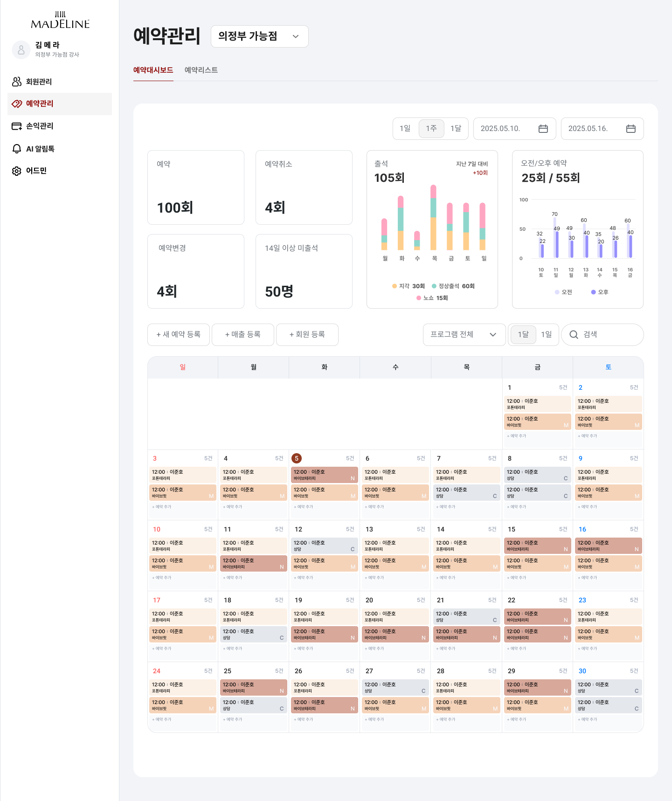Open 상담 booking on day 18

pyautogui.click(x=254, y=635)
